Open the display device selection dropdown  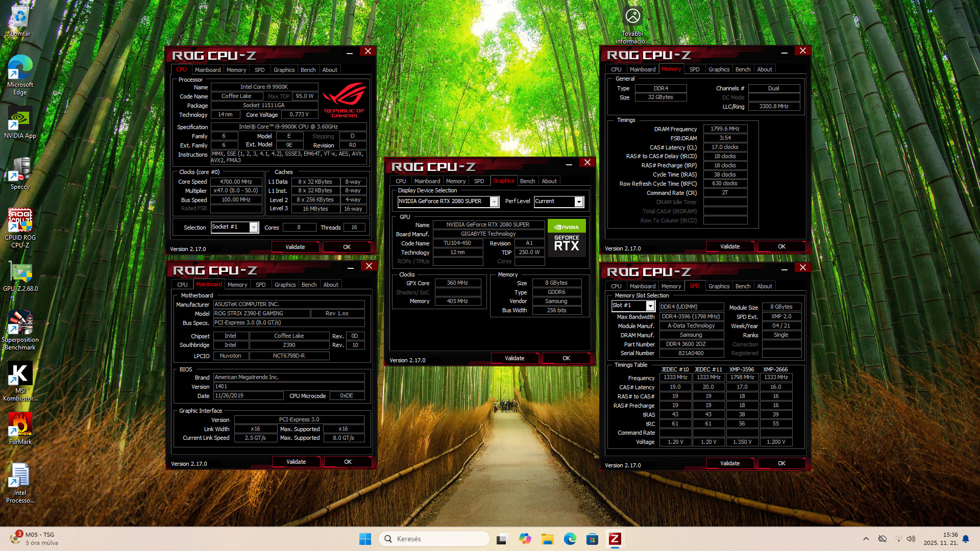click(494, 202)
